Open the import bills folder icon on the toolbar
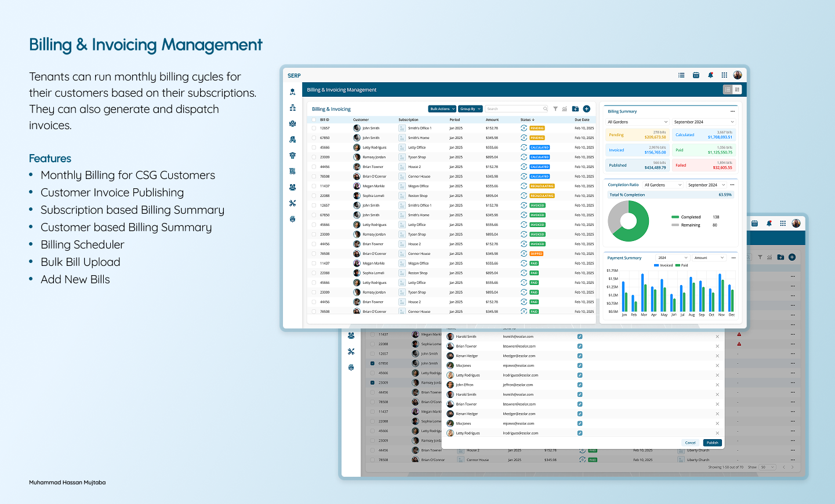This screenshot has width=835, height=504. coord(575,108)
